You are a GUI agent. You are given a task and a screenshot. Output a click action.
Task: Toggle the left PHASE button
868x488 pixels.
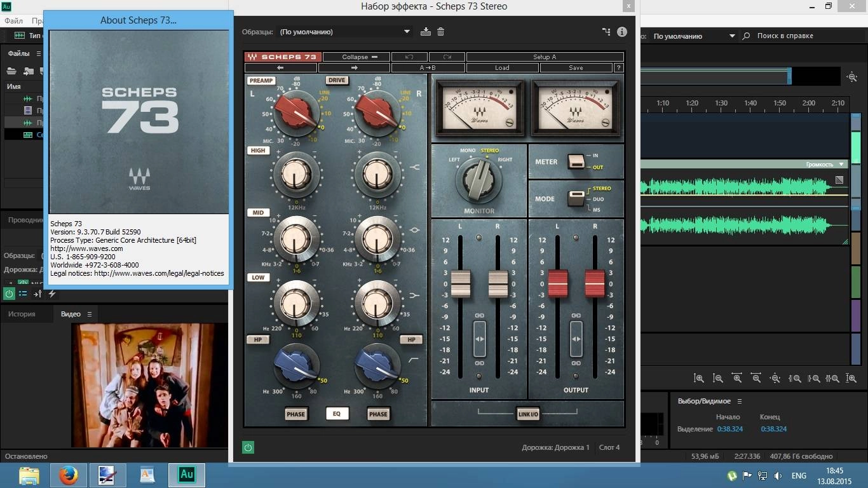click(x=295, y=414)
